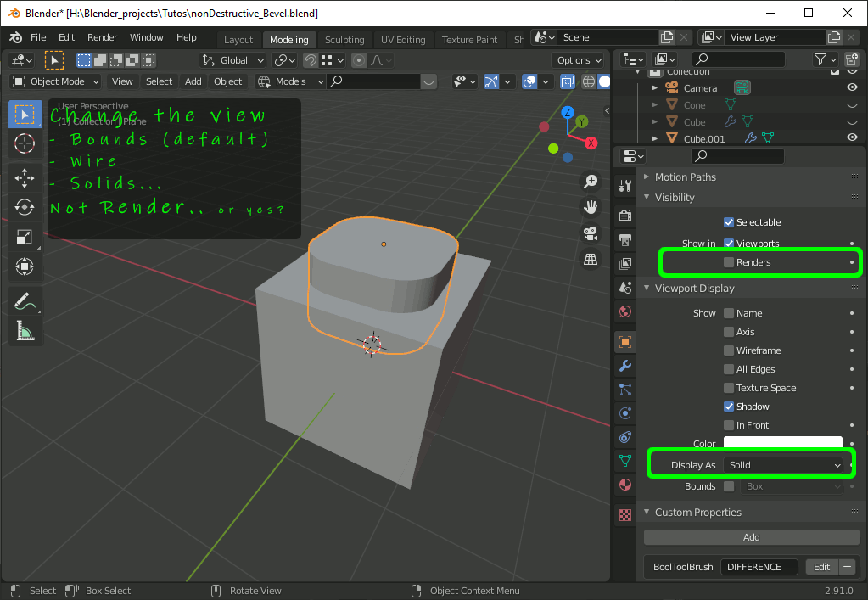This screenshot has width=868, height=600.
Task: Open Output properties tab
Action: pyautogui.click(x=625, y=239)
